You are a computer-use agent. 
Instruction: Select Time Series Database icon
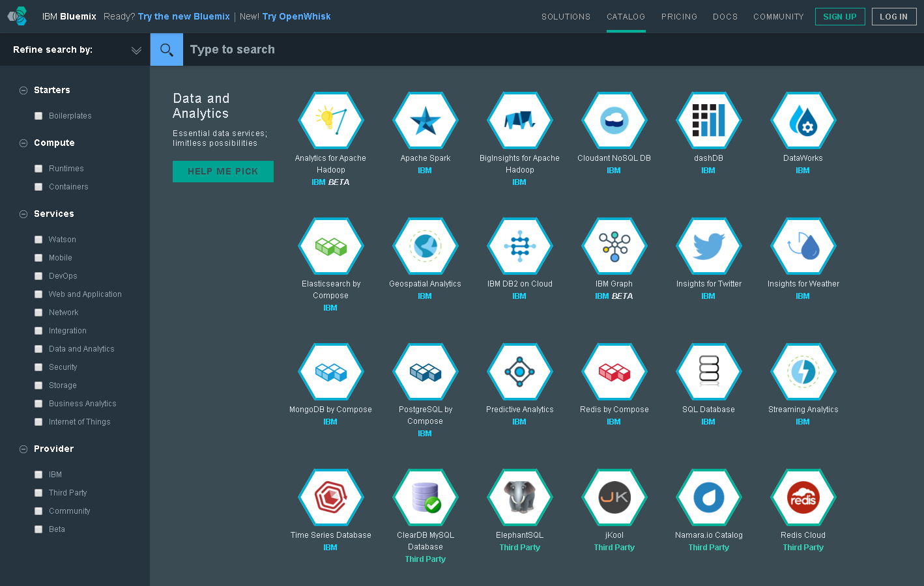pos(331,497)
